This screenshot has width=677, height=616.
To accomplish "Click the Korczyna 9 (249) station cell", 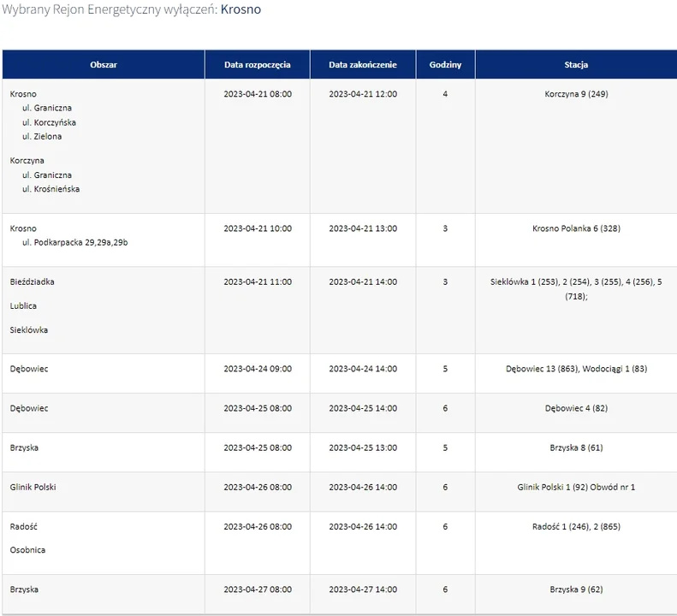I will pos(576,94).
